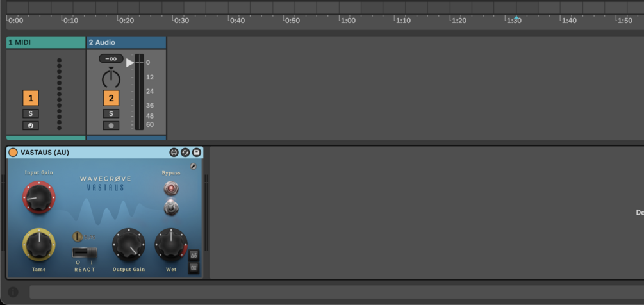Click the info view toggle icon
Screen dimensions: 644x305
13,292
